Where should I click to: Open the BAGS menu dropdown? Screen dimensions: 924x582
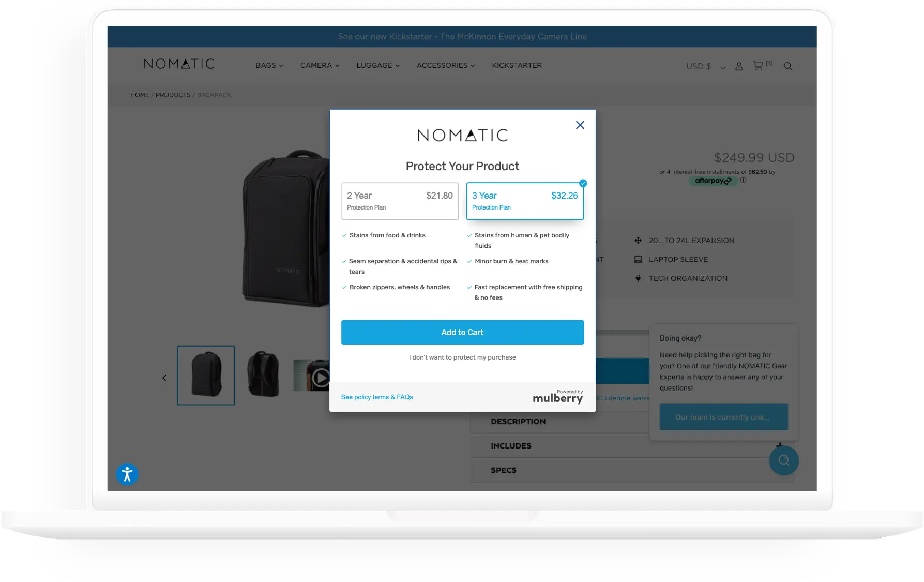pos(269,65)
